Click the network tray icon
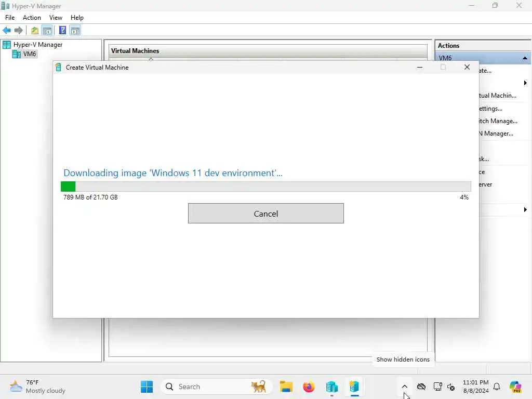Screen dimensions: 532x399 tap(437, 387)
